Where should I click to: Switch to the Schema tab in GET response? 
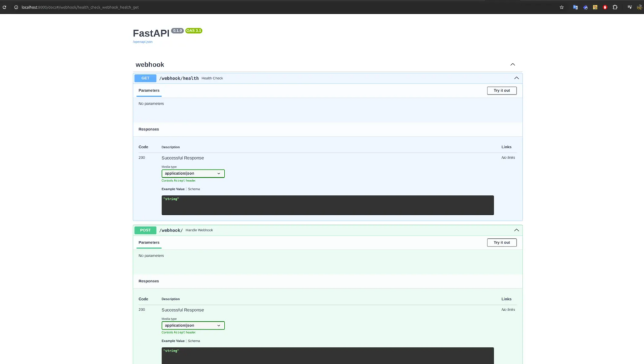[x=194, y=189]
